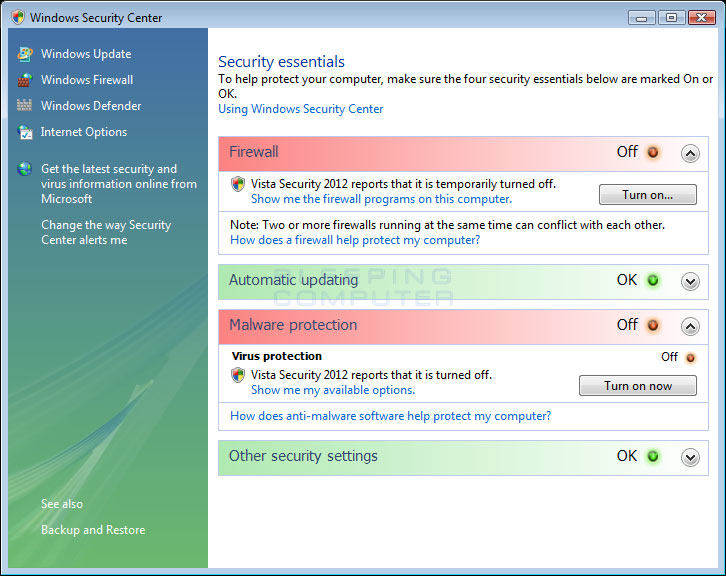The image size is (726, 576).
Task: Click the Windows Defender icon in sidebar
Action: 24,106
